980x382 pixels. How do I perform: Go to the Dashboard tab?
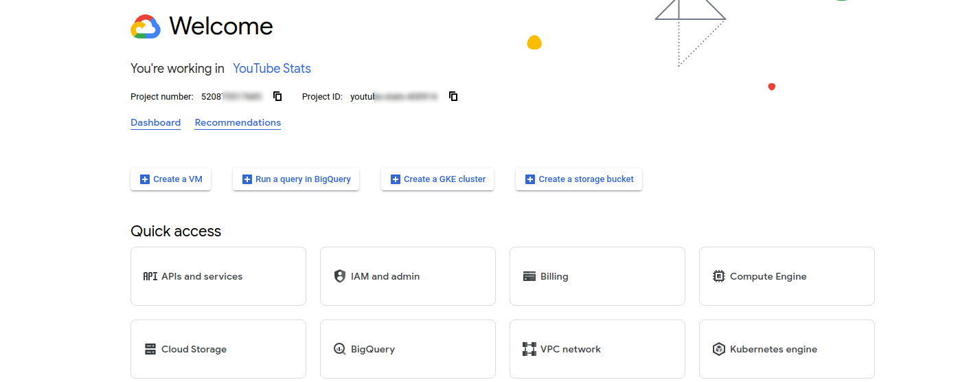click(155, 123)
